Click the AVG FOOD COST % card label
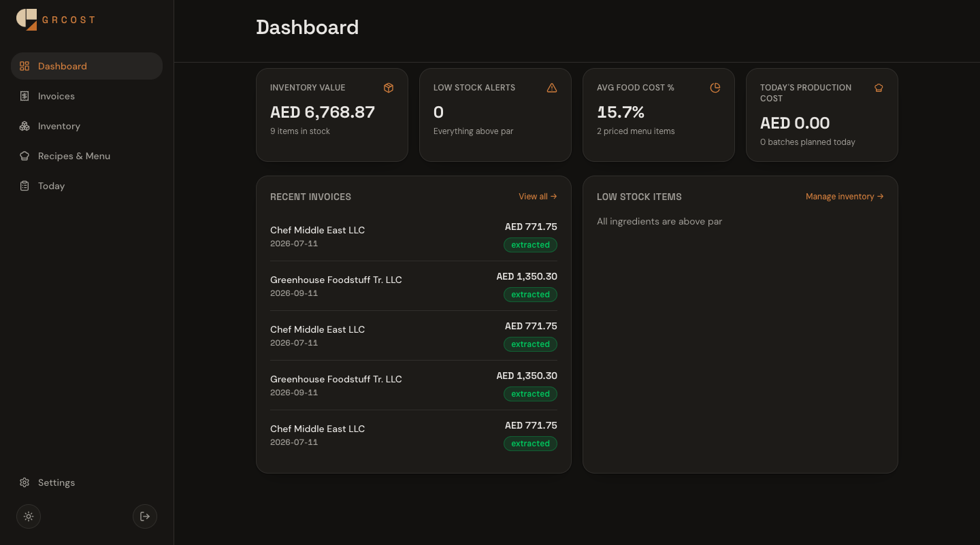 pyautogui.click(x=636, y=88)
